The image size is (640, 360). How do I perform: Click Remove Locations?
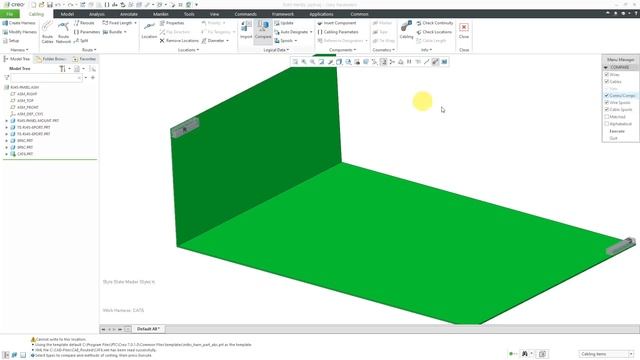[x=179, y=41]
